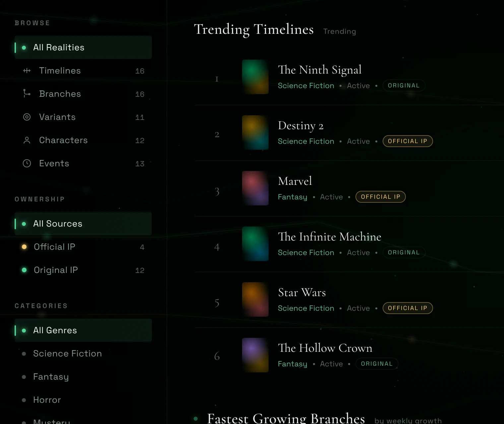Click the OFFICIAL IP badge on Destiny 2
504x424 pixels.
[408, 141]
